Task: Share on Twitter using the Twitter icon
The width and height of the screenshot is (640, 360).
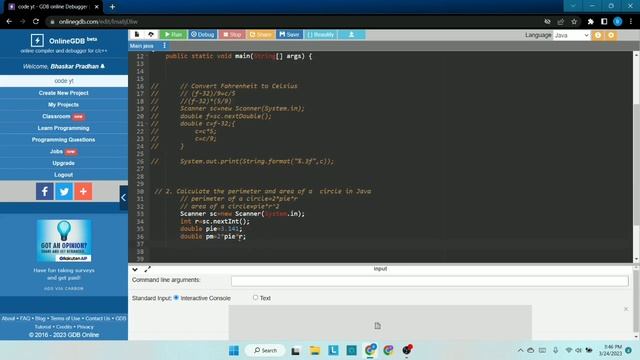Action: (x=64, y=191)
